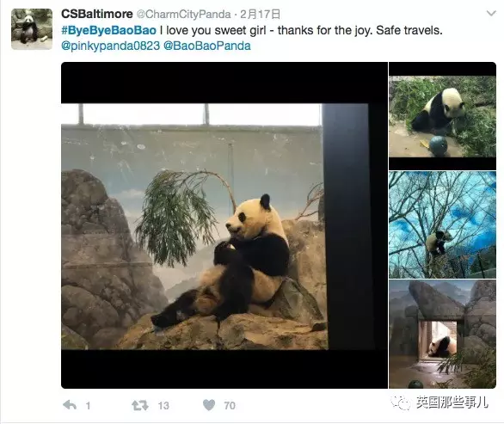Open large photo of panda sitting on rocks
This screenshot has width=504, height=424.
point(224,225)
